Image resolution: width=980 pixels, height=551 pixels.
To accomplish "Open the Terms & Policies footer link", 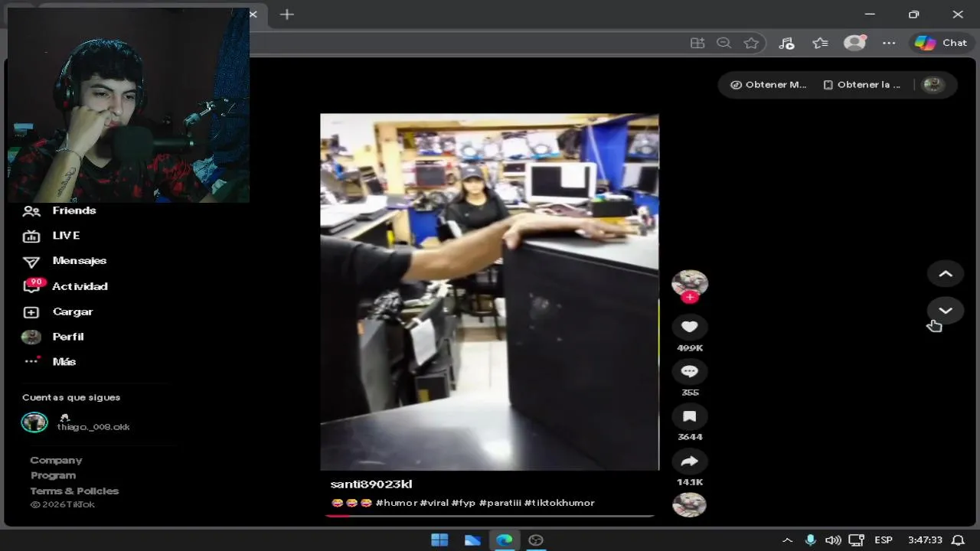I will click(x=74, y=491).
